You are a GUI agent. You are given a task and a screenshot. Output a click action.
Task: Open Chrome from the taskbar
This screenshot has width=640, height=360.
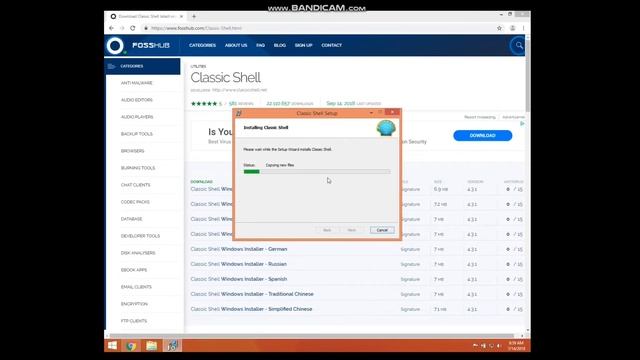[x=131, y=346]
